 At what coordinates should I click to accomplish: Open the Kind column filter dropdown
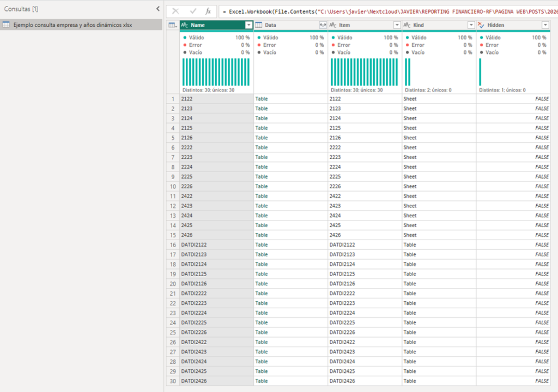[x=471, y=25]
